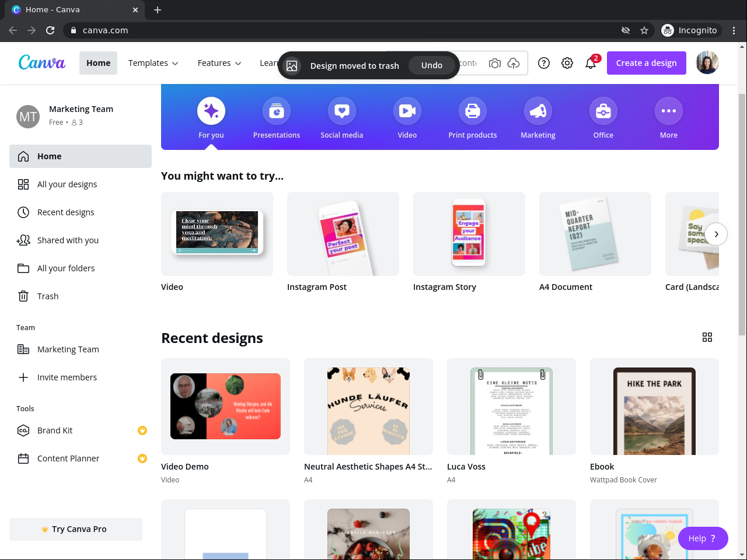
Task: Undo moving design to trash
Action: (432, 65)
